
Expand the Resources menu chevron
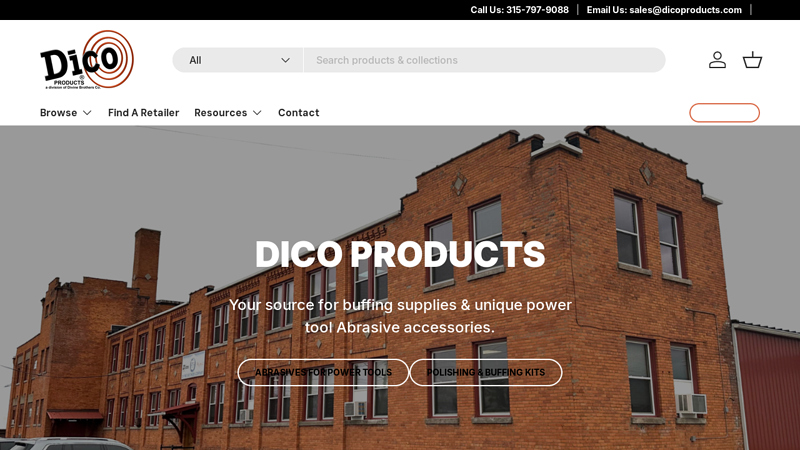tap(257, 113)
